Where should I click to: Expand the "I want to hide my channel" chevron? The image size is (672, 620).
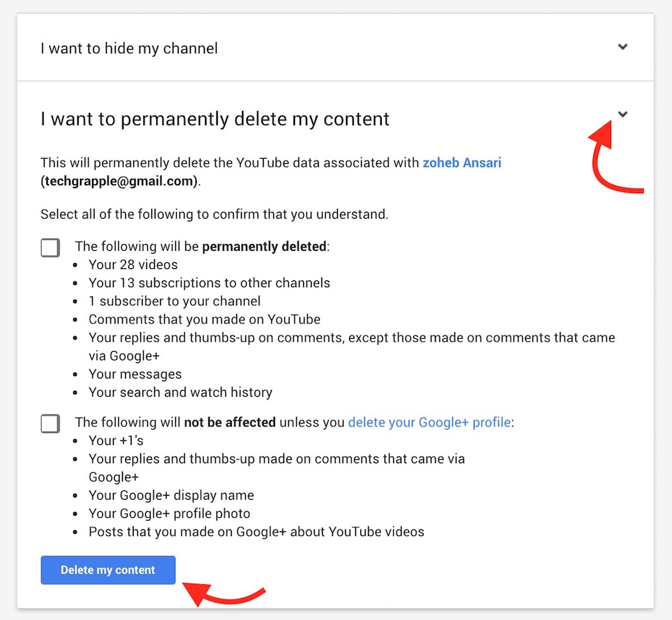click(x=623, y=47)
